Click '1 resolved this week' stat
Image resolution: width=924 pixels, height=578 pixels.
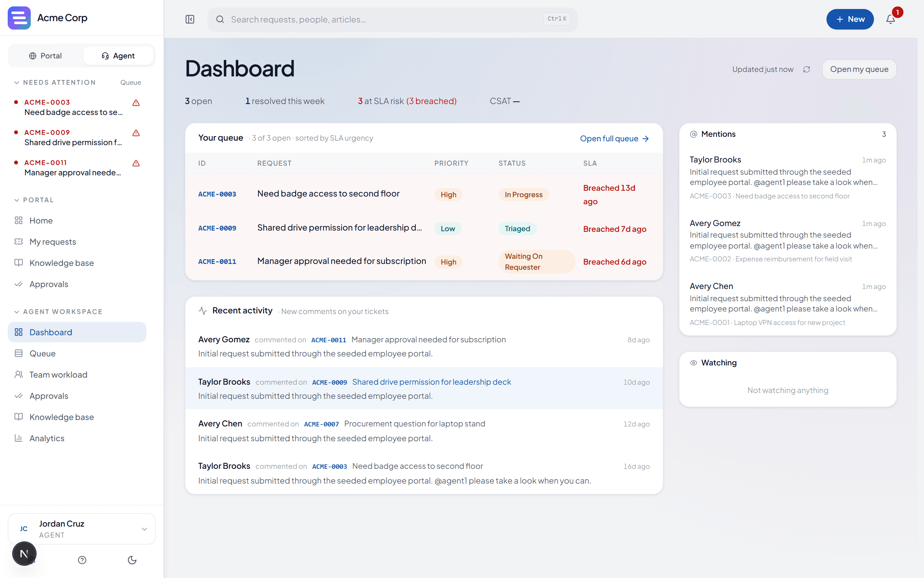click(x=285, y=101)
